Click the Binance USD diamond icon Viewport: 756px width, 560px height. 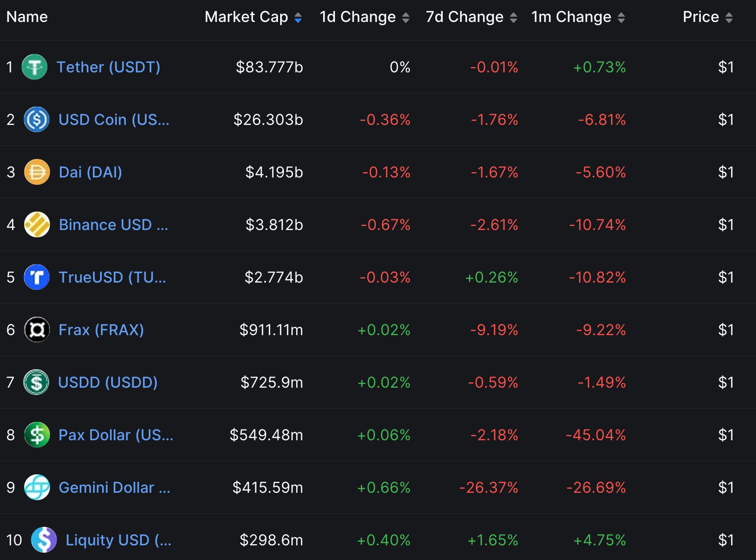tap(36, 225)
